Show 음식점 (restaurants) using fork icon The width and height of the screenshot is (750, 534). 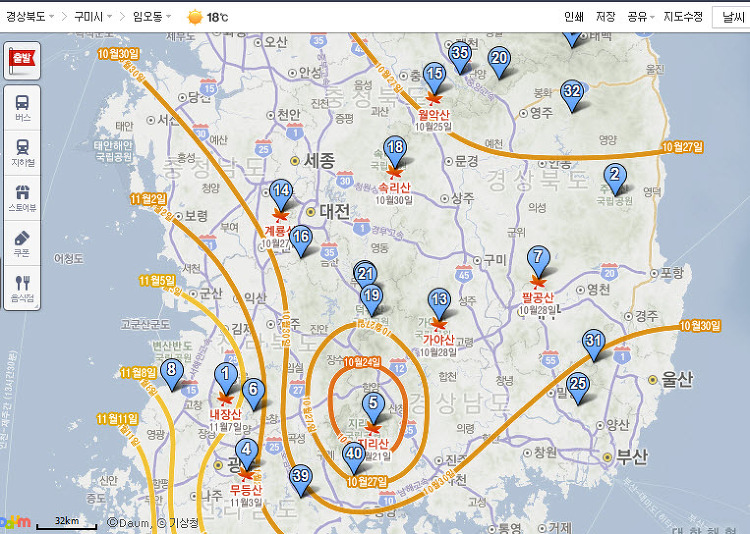pos(22,287)
